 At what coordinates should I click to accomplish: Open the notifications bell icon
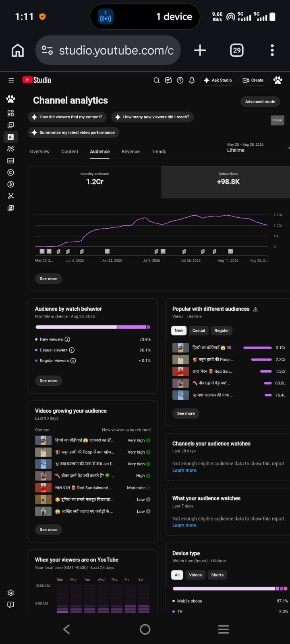[192, 80]
